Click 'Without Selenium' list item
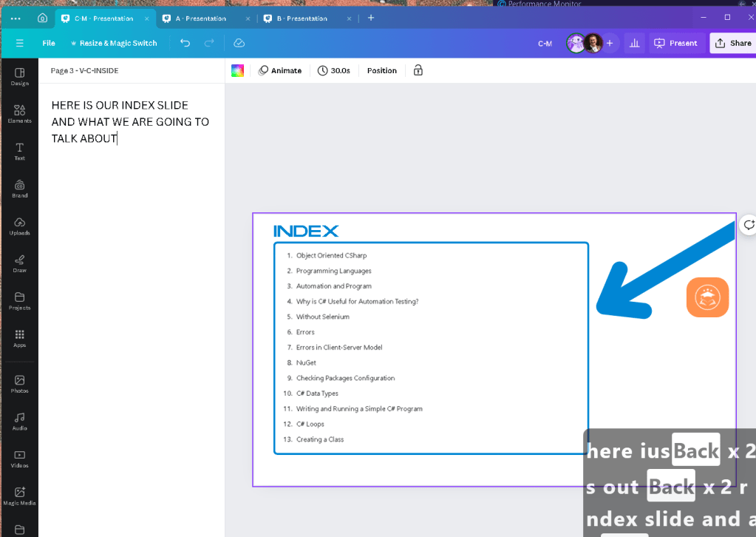The width and height of the screenshot is (756, 537). pyautogui.click(x=322, y=317)
